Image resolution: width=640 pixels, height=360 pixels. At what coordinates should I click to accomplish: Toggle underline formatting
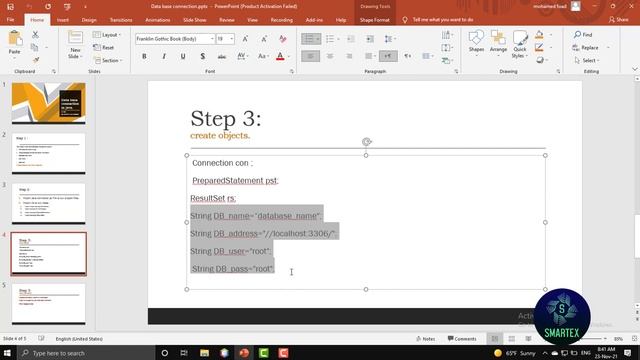pyautogui.click(x=183, y=56)
